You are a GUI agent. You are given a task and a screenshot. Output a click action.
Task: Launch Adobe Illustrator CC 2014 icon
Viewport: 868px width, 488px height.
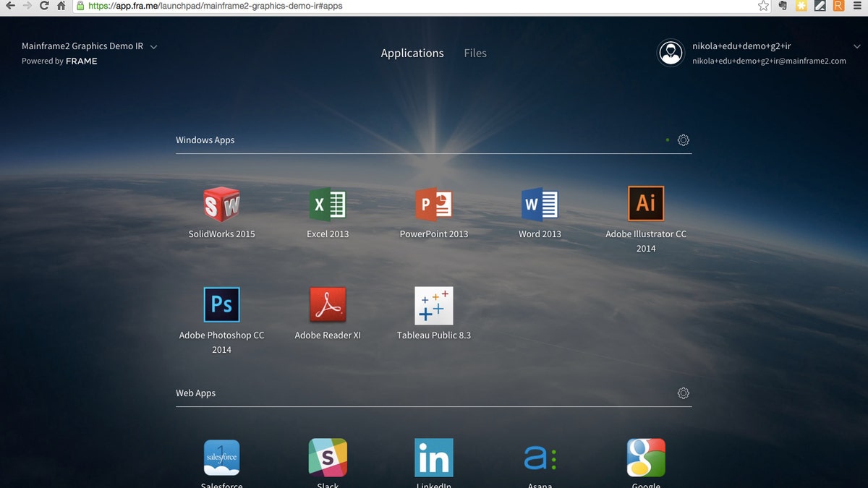(646, 203)
